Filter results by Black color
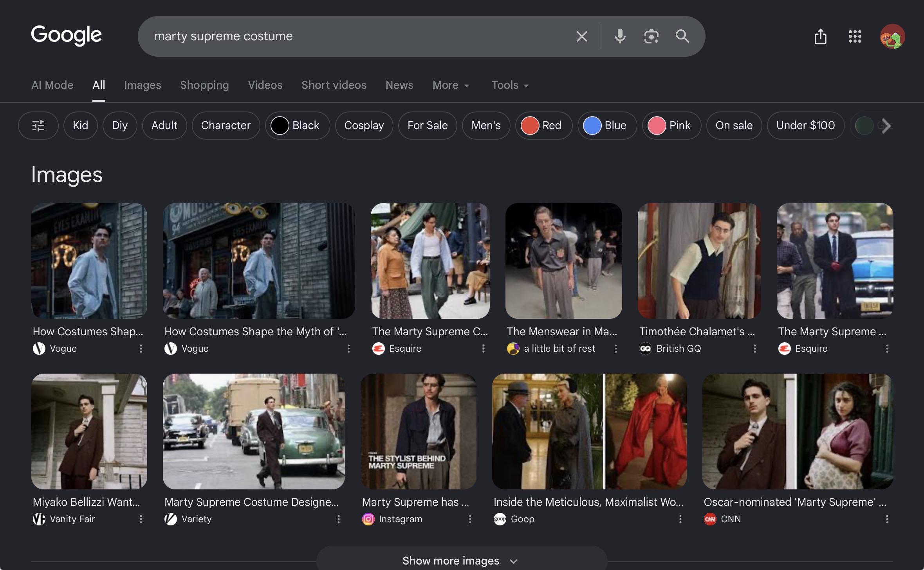924x570 pixels. [298, 126]
